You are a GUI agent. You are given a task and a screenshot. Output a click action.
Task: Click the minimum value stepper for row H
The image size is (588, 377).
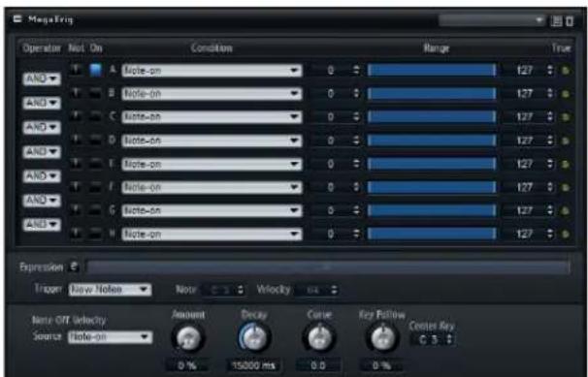point(356,235)
